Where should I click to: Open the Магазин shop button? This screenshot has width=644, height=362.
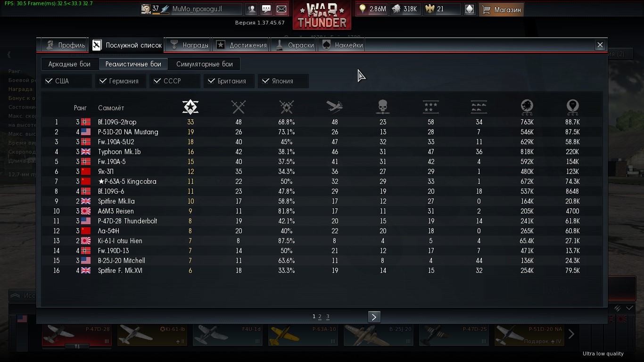point(502,9)
